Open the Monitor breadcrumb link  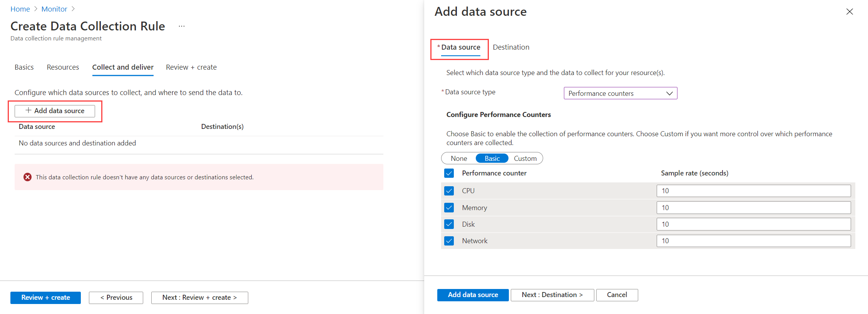[x=54, y=9]
